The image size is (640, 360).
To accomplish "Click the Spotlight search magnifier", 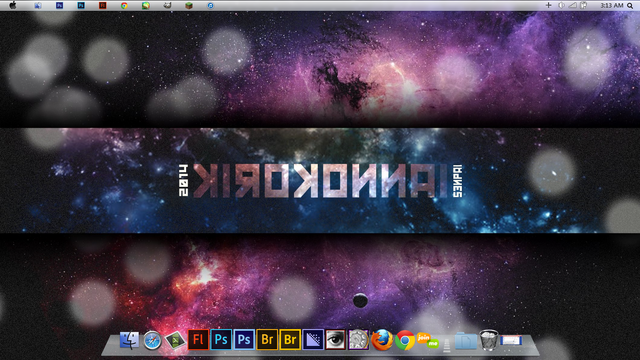I will pyautogui.click(x=630, y=5).
